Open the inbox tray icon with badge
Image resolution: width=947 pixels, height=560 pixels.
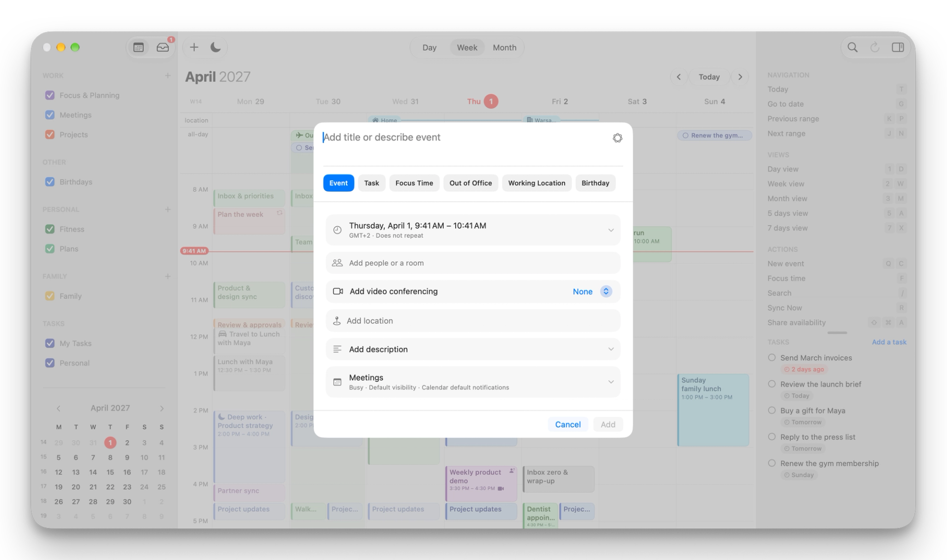(163, 47)
